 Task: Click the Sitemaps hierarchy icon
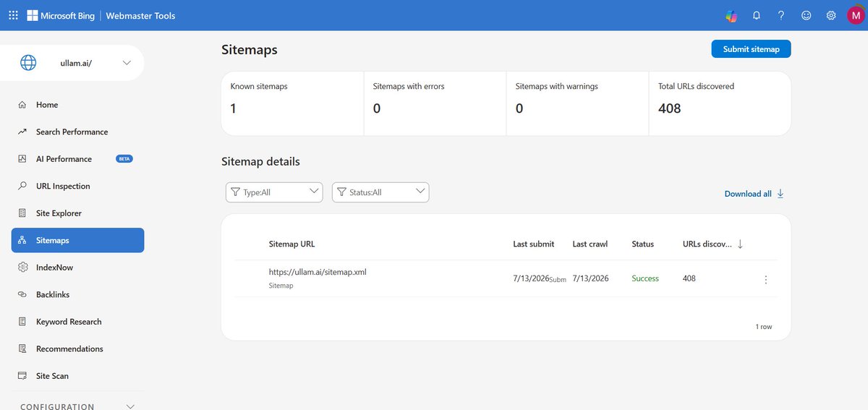[x=22, y=240]
